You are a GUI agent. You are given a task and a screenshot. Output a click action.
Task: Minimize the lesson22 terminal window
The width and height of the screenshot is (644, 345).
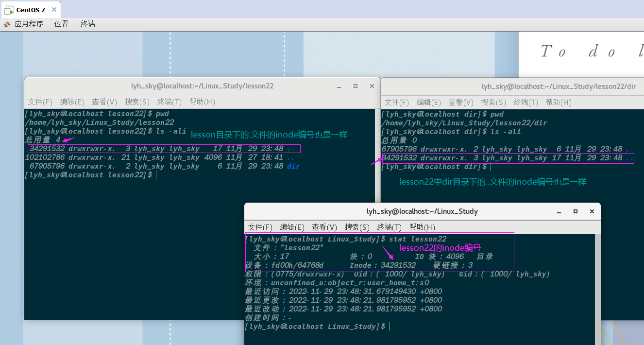[339, 86]
